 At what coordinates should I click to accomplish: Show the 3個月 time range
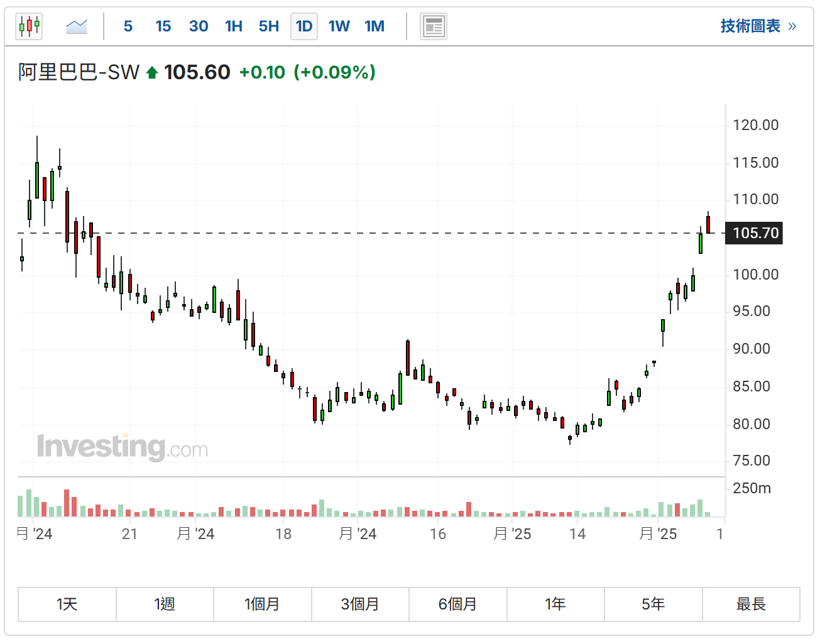361,604
